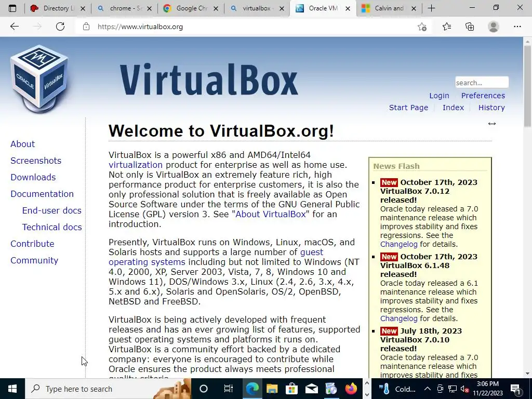
Task: Open End-user docs link
Action: (52, 210)
